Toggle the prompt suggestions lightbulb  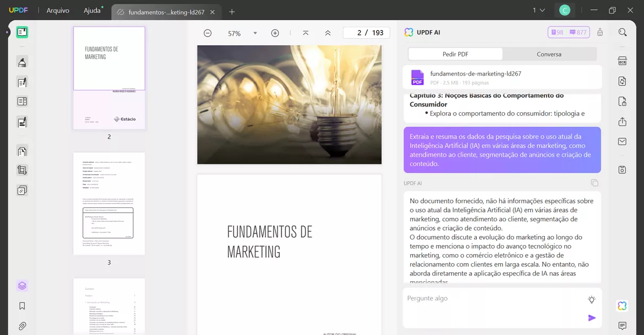591,299
